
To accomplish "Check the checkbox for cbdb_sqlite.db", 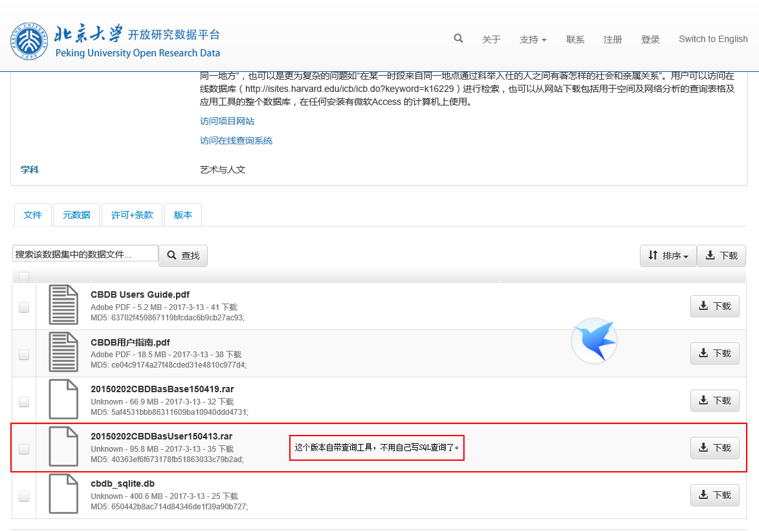I will 23,496.
